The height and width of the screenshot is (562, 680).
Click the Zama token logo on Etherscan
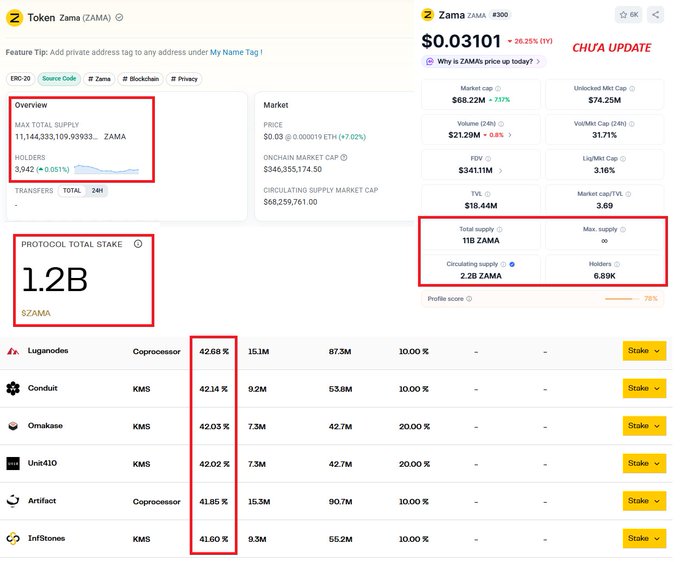pos(14,18)
